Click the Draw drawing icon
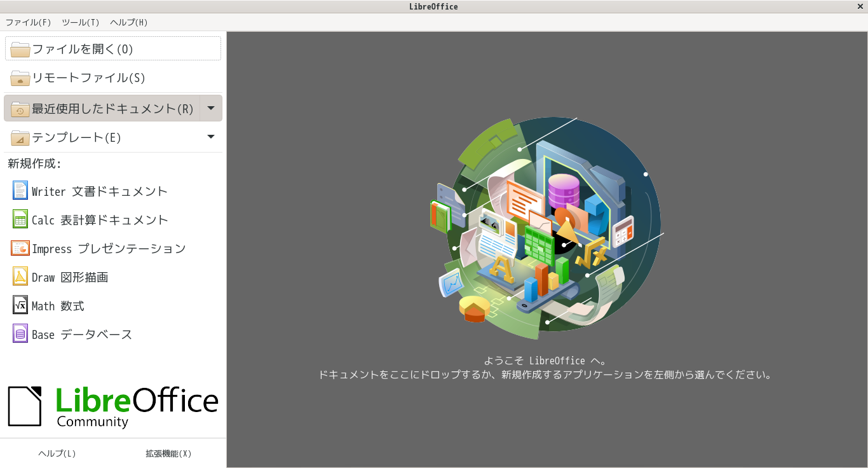The height and width of the screenshot is (468, 868). [x=20, y=277]
